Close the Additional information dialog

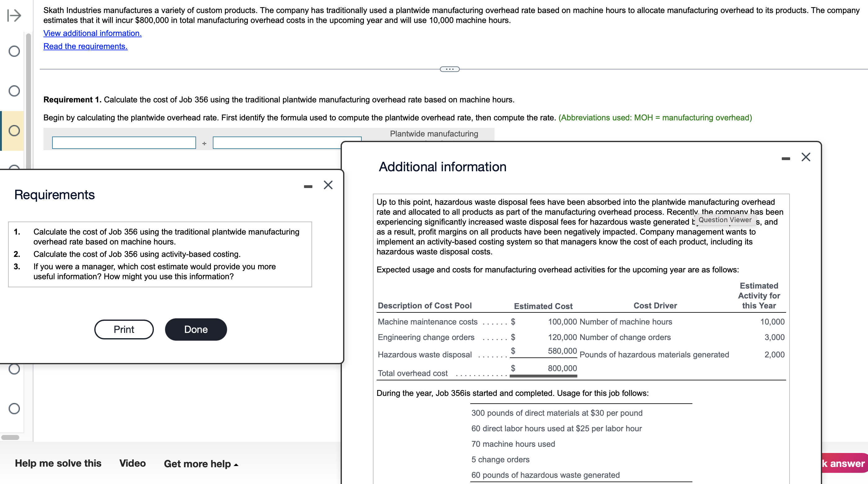point(805,157)
